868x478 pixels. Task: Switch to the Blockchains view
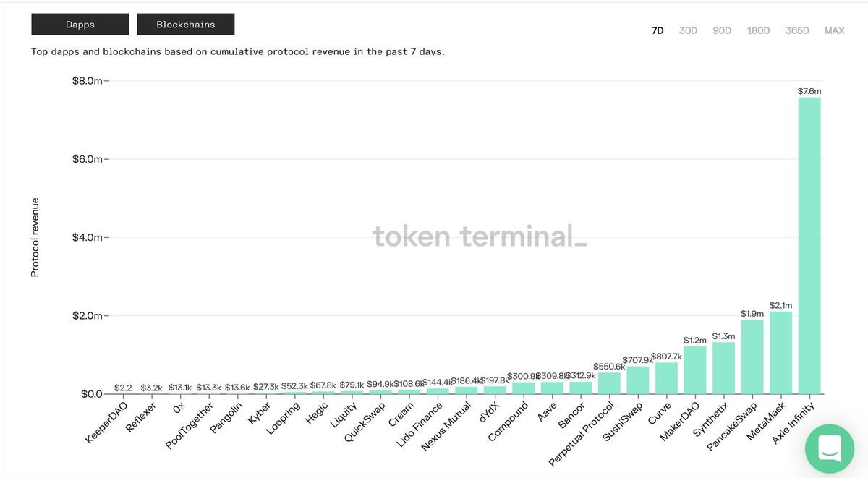185,24
